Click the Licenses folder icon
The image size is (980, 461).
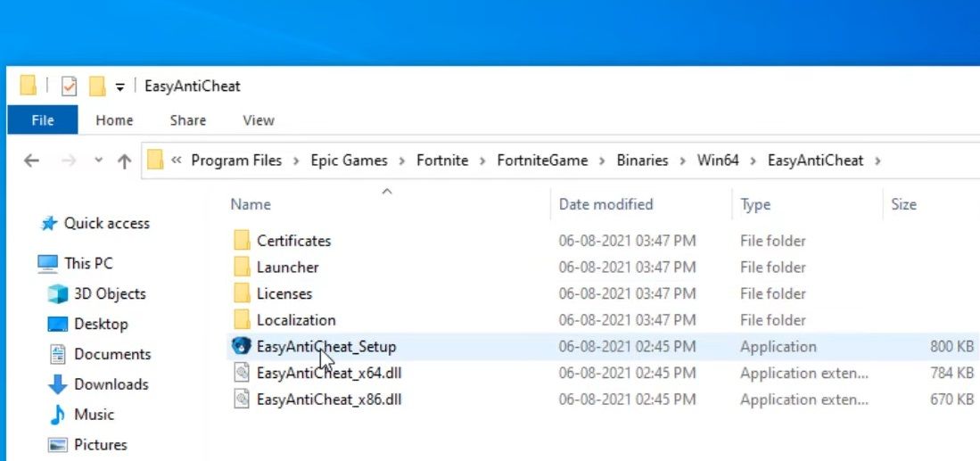(x=242, y=293)
